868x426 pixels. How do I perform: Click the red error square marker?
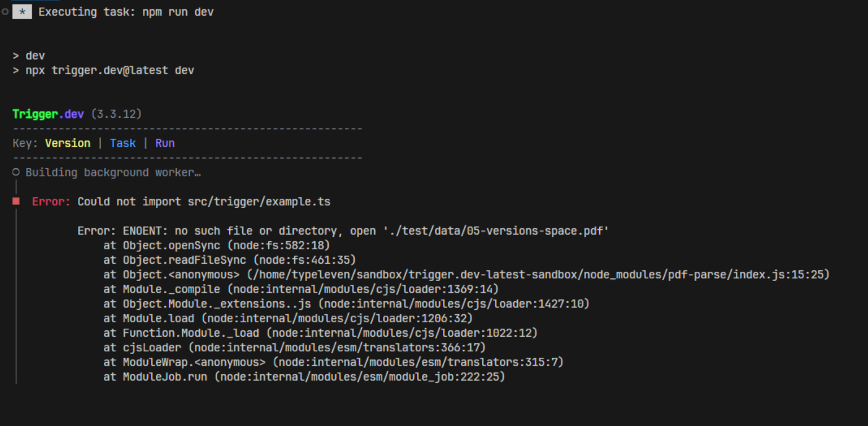16,201
